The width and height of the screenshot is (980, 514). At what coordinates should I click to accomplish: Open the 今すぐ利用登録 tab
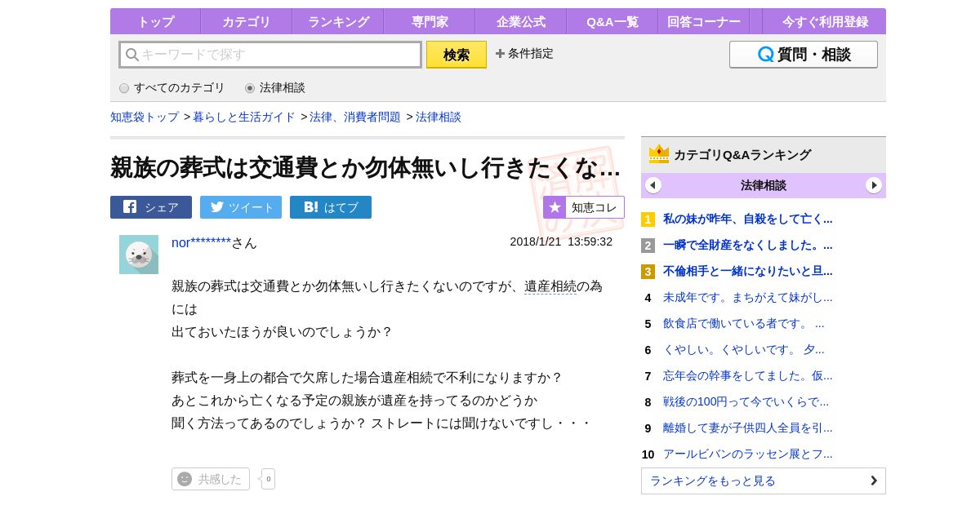(825, 21)
